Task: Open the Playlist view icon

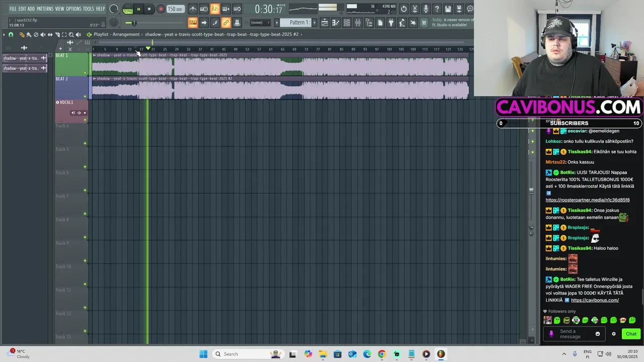Action: (x=325, y=23)
